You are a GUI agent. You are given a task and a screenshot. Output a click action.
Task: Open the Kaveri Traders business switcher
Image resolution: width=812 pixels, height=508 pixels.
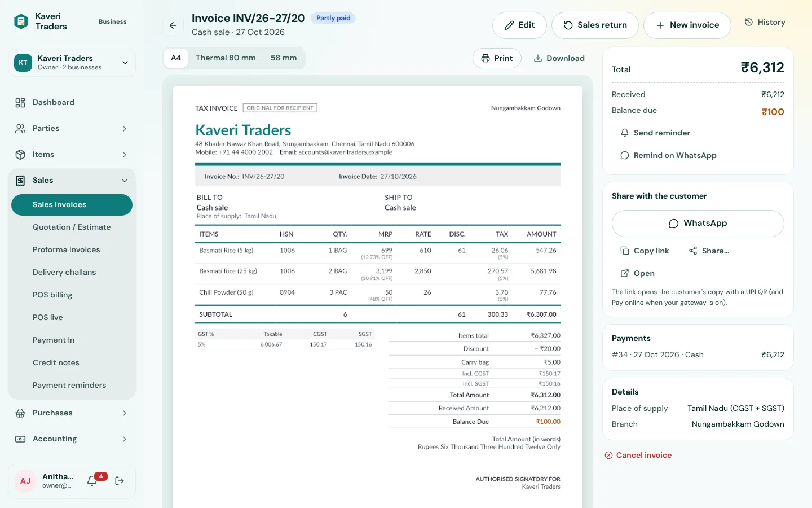click(72, 63)
